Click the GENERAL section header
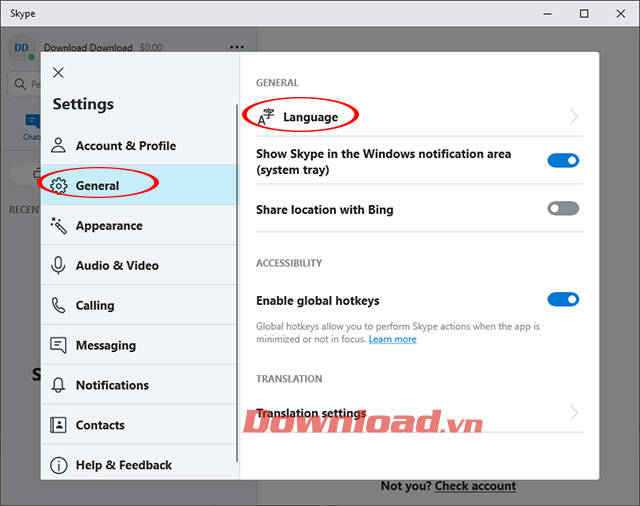The width and height of the screenshot is (640, 506). pyautogui.click(x=277, y=83)
